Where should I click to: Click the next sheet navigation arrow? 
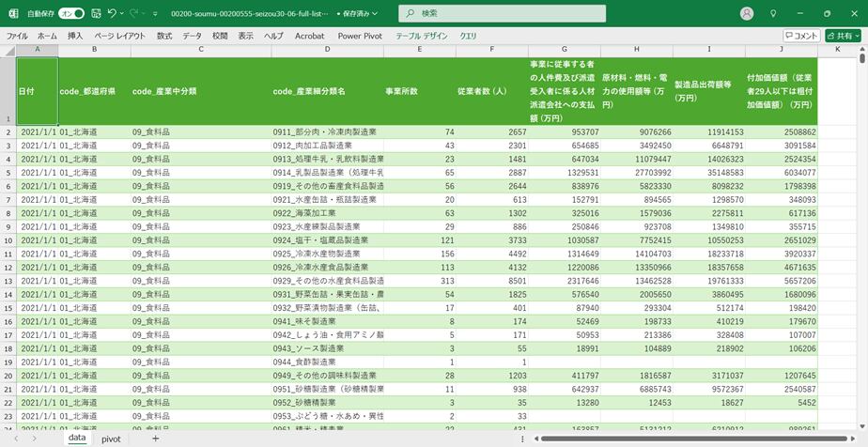tap(36, 439)
